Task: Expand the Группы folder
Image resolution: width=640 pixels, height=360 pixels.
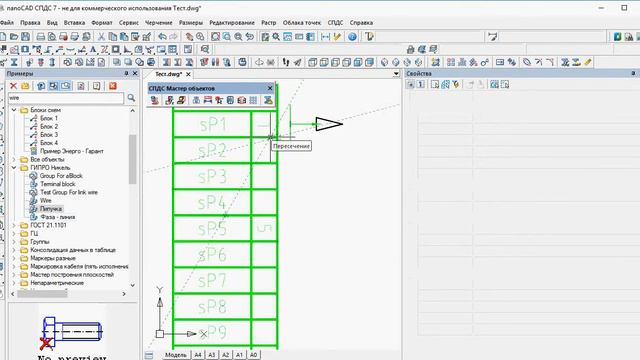Action: (14, 242)
